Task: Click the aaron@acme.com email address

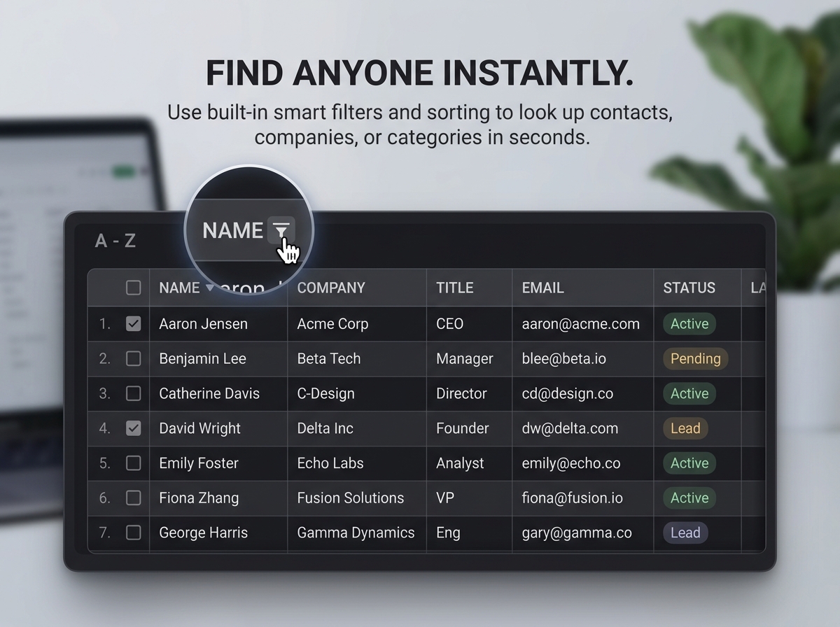Action: 580,323
